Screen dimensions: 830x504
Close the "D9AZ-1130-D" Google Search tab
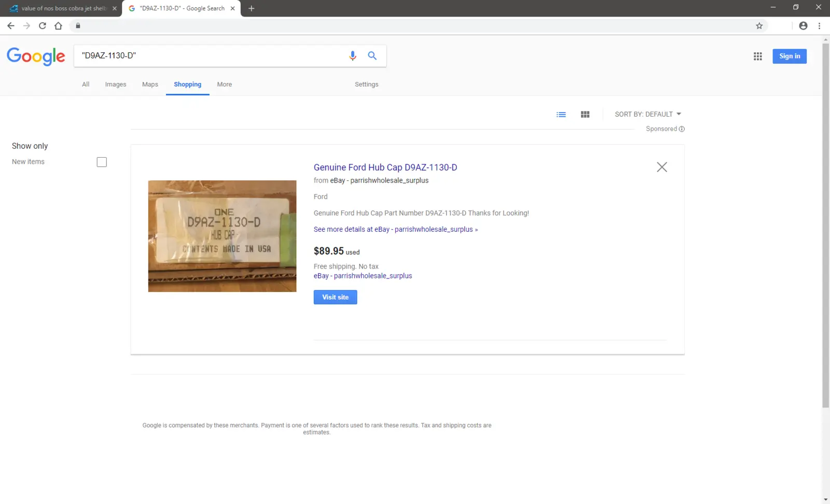point(233,8)
